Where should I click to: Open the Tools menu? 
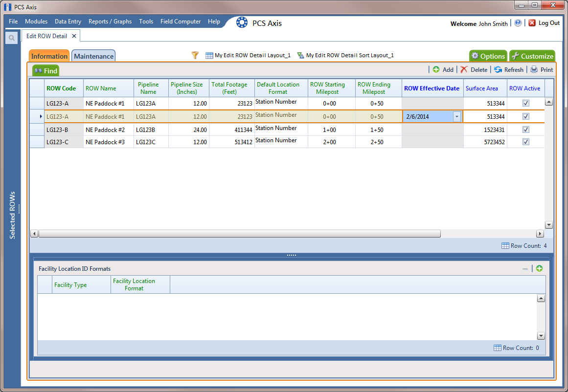(x=146, y=22)
